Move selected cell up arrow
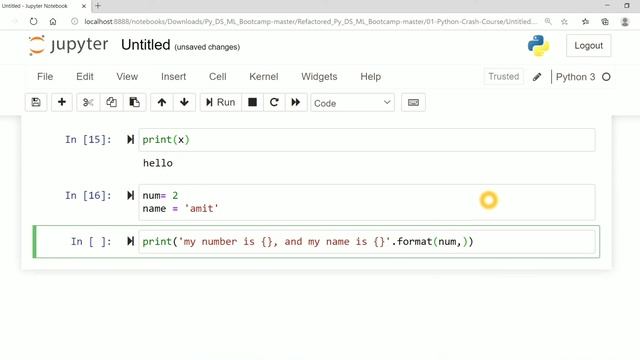 coord(162,102)
